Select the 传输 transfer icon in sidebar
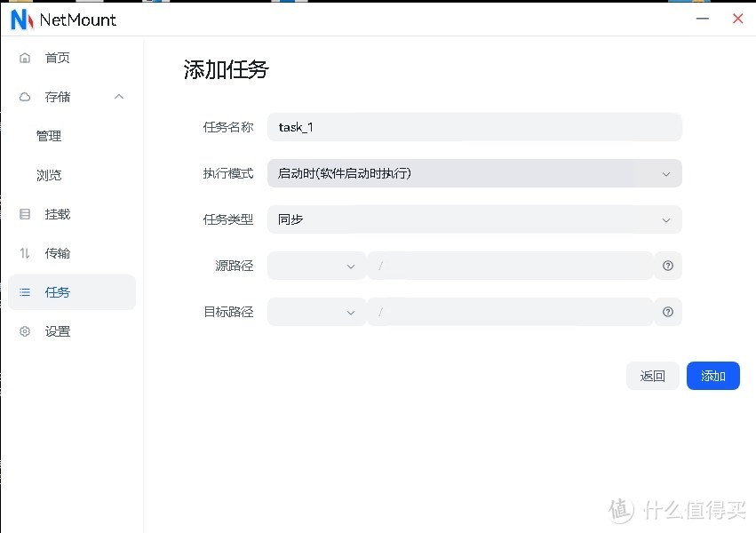Viewport: 756px width, 533px height. (x=24, y=253)
